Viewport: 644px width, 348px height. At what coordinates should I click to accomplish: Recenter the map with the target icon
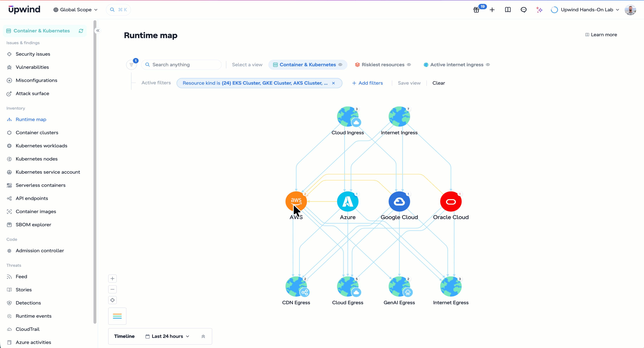click(113, 300)
